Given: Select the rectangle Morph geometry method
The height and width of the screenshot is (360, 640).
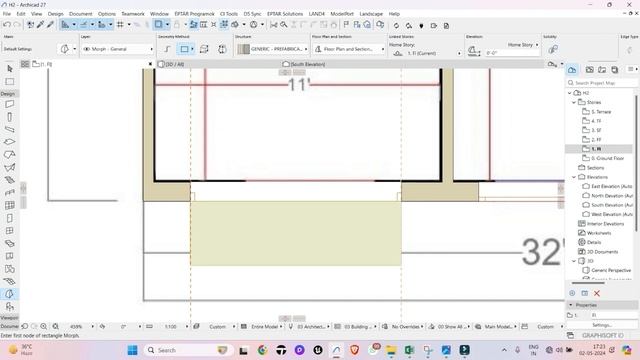Looking at the screenshot, I should [x=184, y=49].
